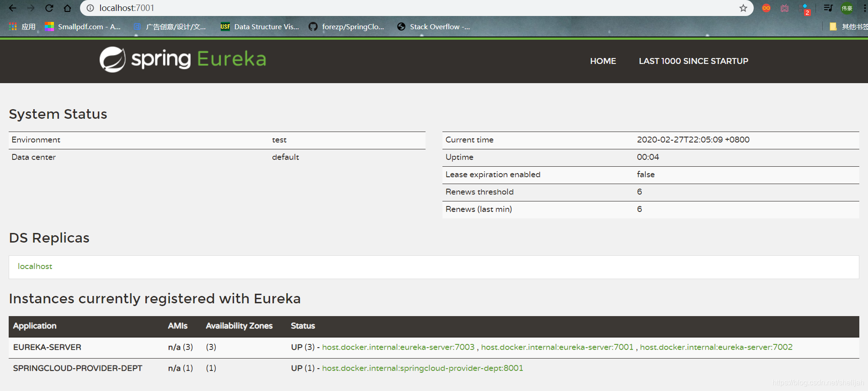Open the Chrome three-dot menu
Image resolution: width=868 pixels, height=391 pixels.
point(865,8)
